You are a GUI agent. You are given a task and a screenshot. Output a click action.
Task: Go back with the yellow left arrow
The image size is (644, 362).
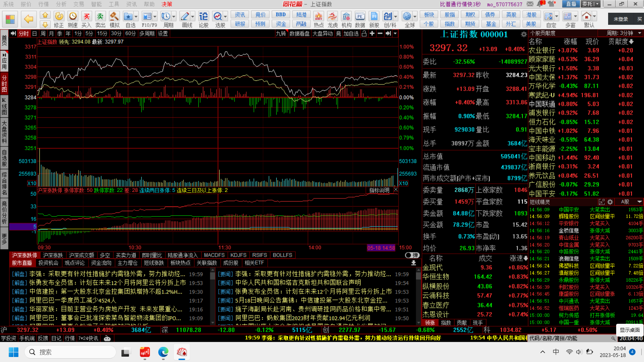[29, 19]
